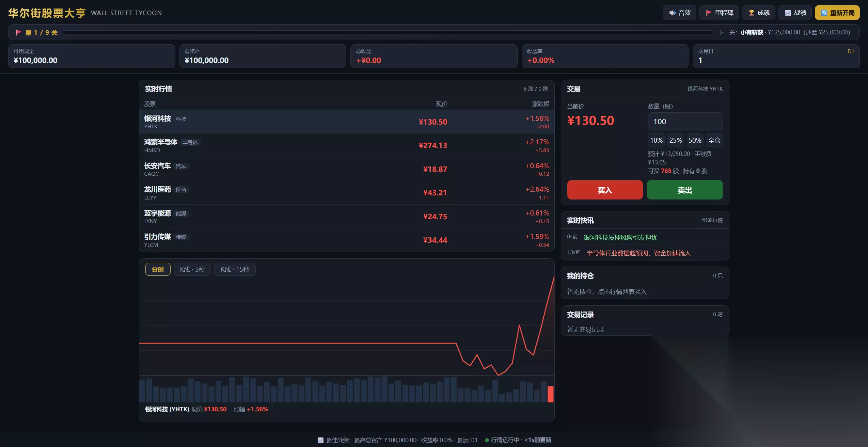Switch to the K线 · 15秒 tab
Image resolution: width=868 pixels, height=447 pixels.
[235, 269]
